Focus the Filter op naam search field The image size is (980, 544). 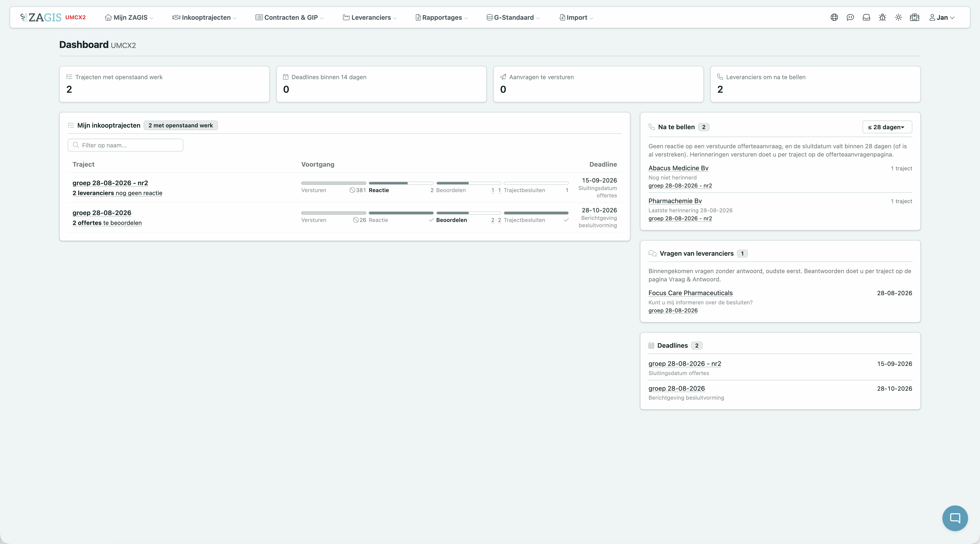click(x=125, y=145)
